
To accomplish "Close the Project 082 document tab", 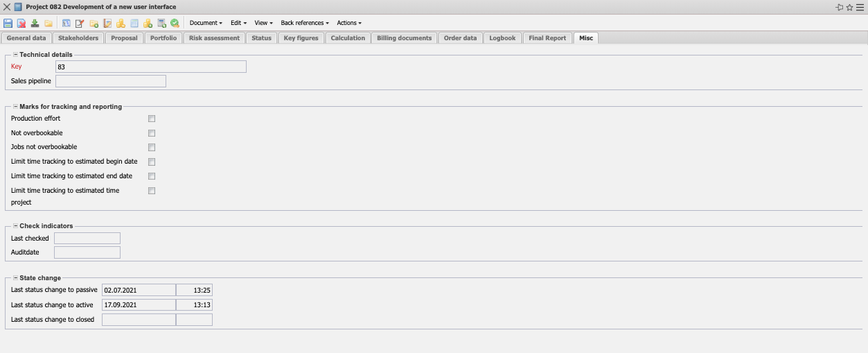I will pyautogui.click(x=7, y=7).
